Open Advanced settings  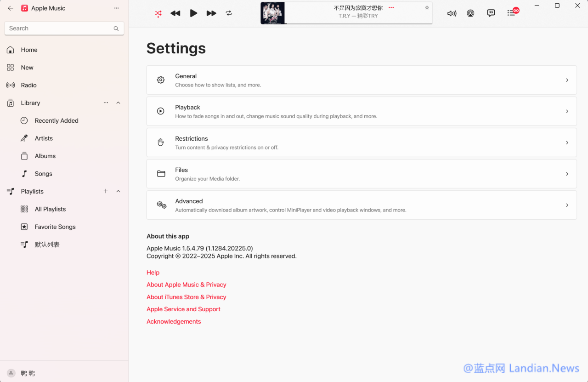(362, 205)
